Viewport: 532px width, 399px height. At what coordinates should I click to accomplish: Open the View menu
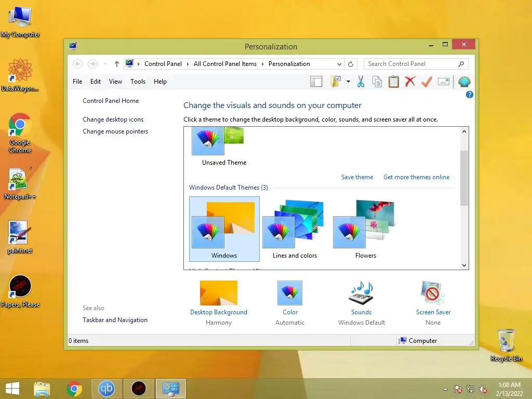tap(115, 82)
